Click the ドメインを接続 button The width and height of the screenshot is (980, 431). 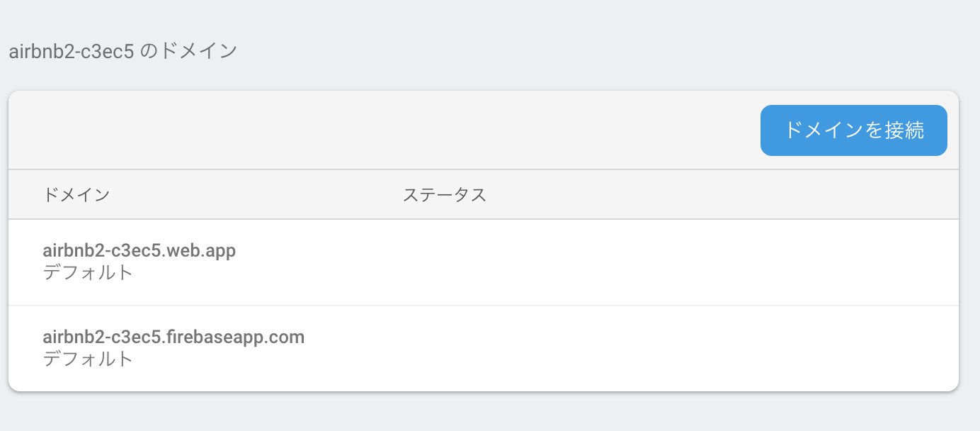pyautogui.click(x=853, y=130)
